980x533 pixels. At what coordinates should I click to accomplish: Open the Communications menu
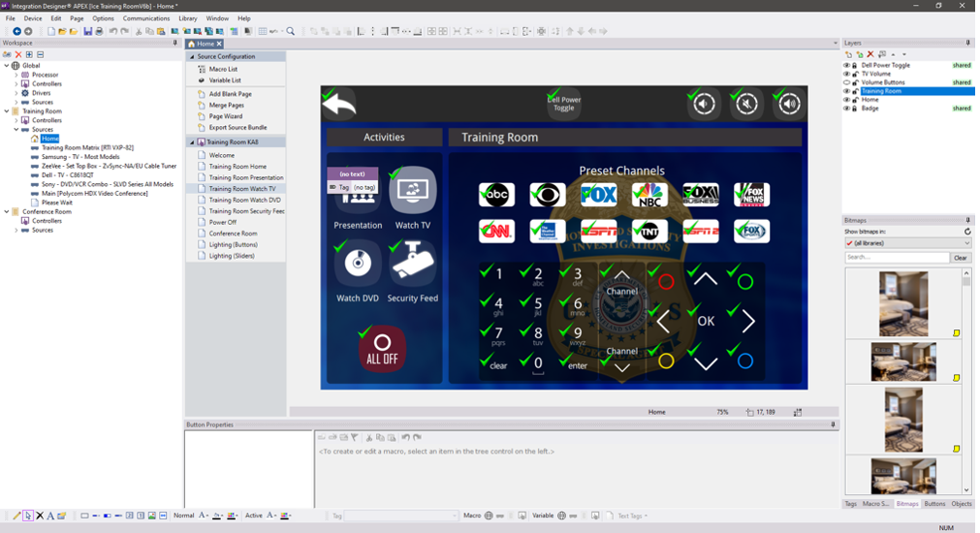tap(145, 18)
